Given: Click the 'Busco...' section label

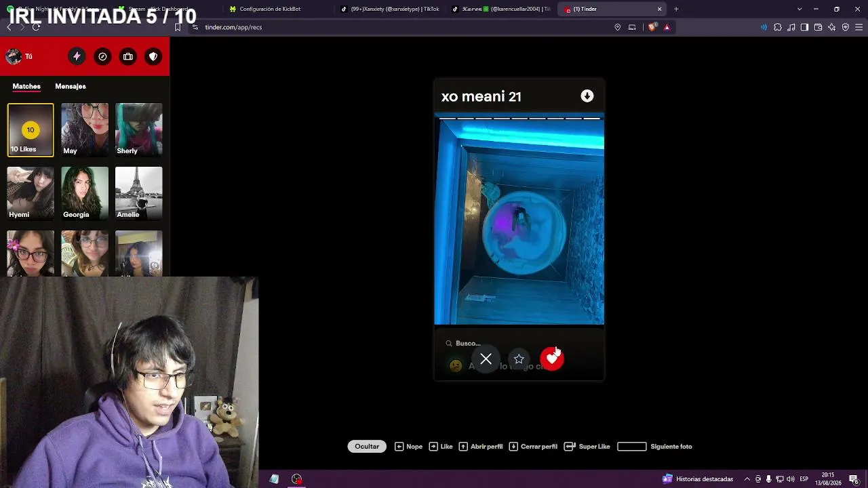Looking at the screenshot, I should point(468,344).
